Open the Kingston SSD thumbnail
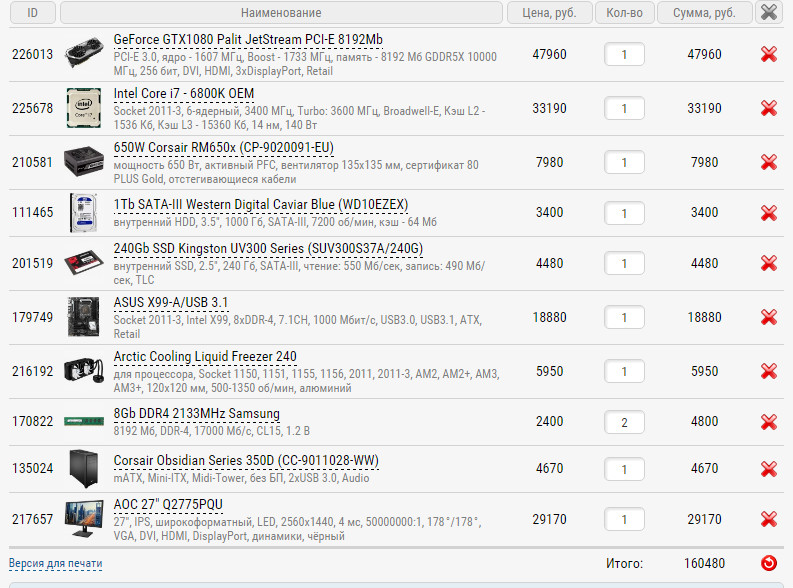793x588 pixels. (84, 263)
